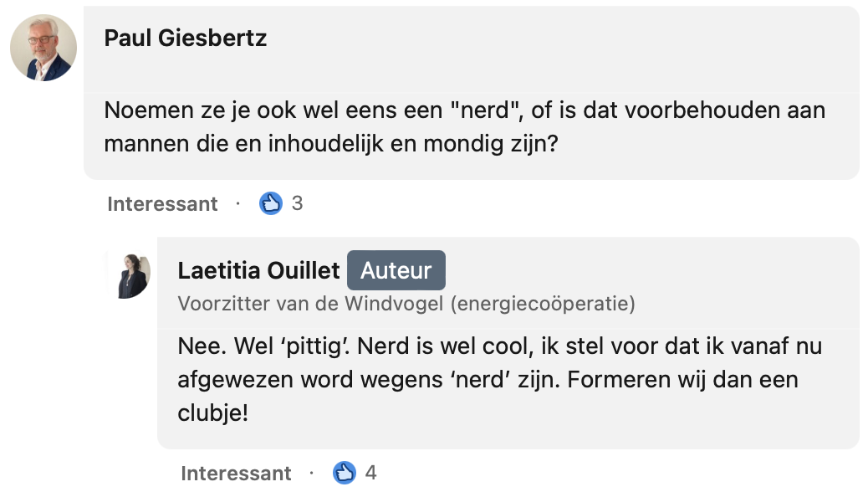Viewport: 868px width, 492px height.
Task: Click the reply text starting 'Nee. Wel'
Action: 499,346
